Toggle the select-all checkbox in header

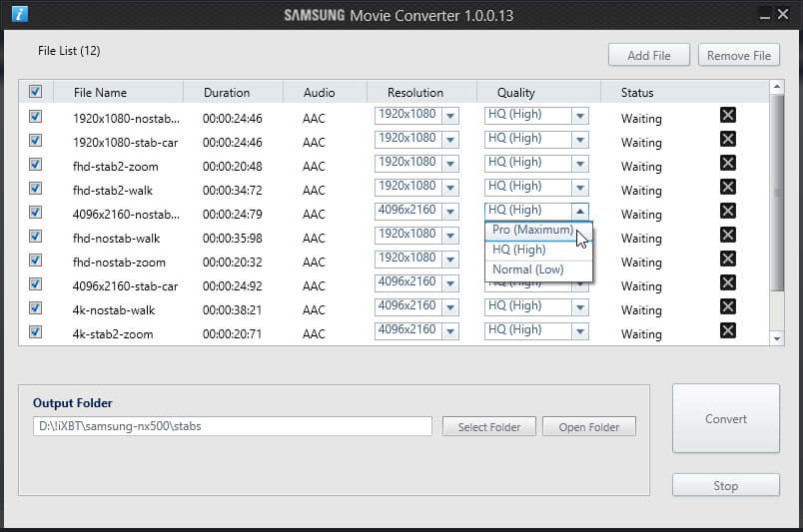[35, 92]
